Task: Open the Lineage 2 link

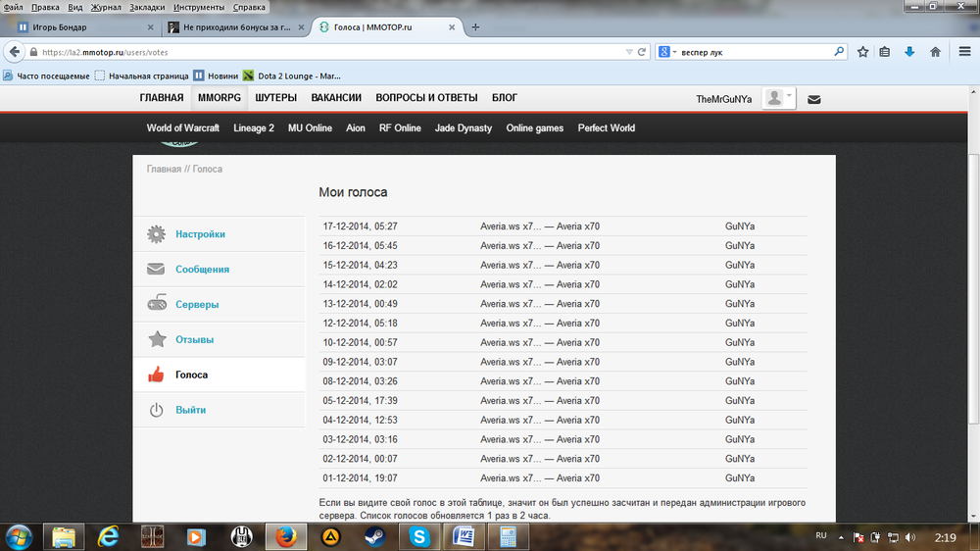Action: coord(254,128)
